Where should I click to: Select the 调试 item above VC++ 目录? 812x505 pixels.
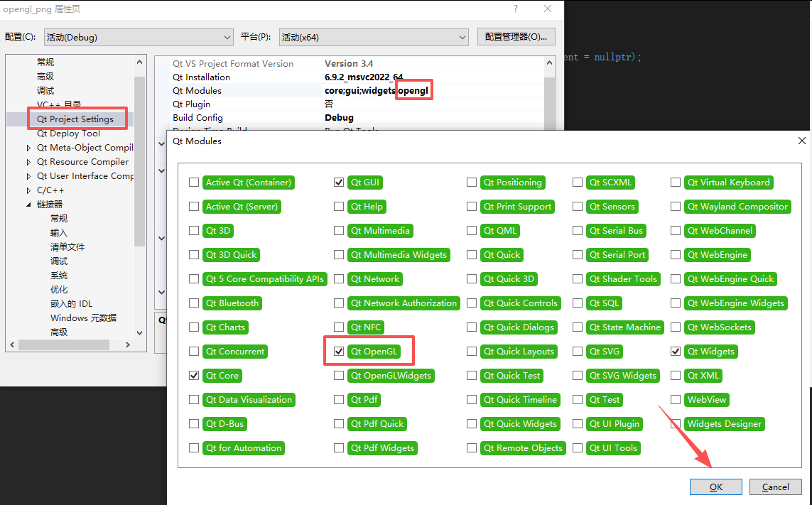(45, 91)
